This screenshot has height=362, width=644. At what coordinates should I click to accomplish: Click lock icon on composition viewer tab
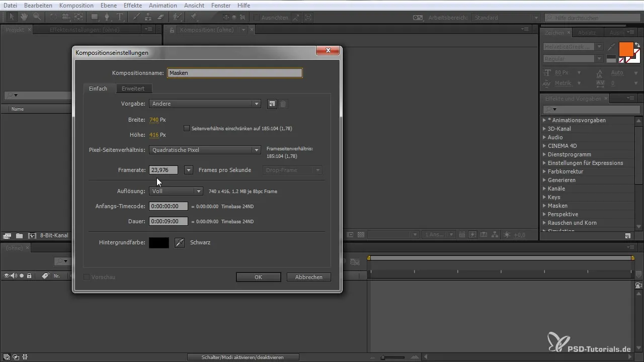point(172,30)
